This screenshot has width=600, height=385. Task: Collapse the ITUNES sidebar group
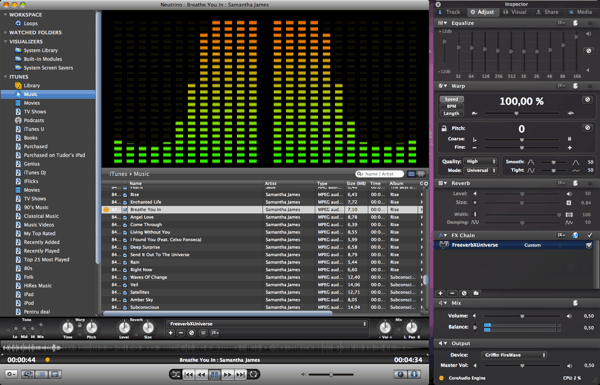tap(5, 77)
